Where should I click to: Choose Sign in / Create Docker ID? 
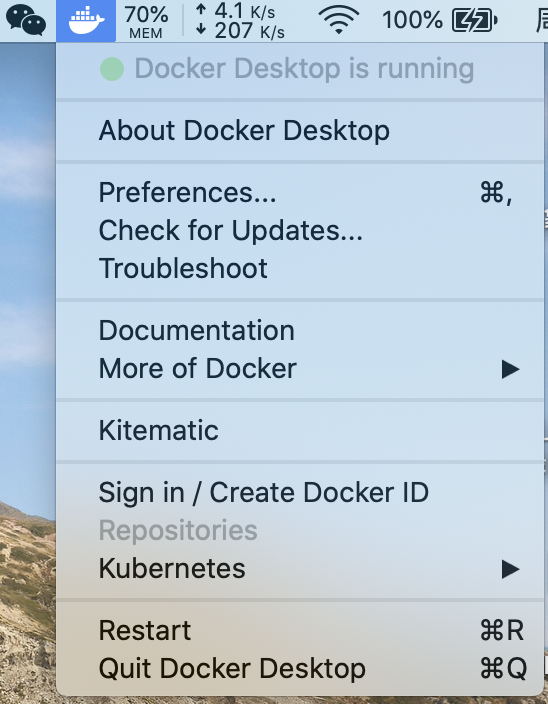pyautogui.click(x=300, y=493)
